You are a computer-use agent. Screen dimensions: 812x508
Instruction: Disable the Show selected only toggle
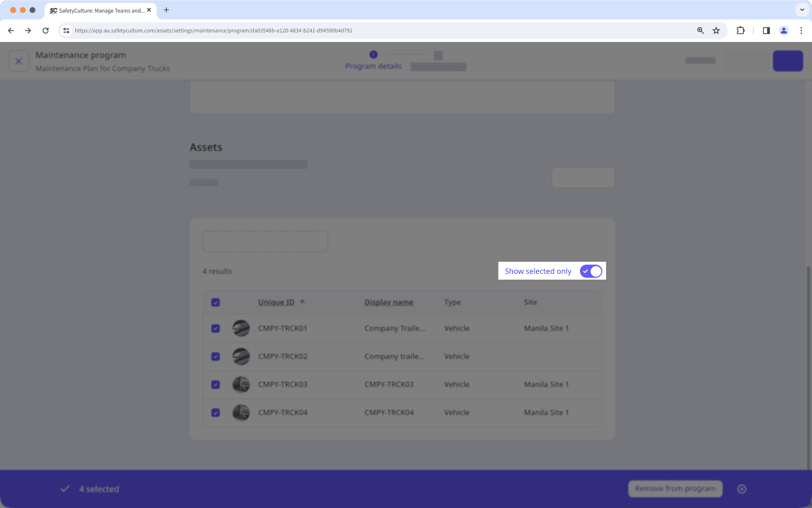tap(591, 271)
